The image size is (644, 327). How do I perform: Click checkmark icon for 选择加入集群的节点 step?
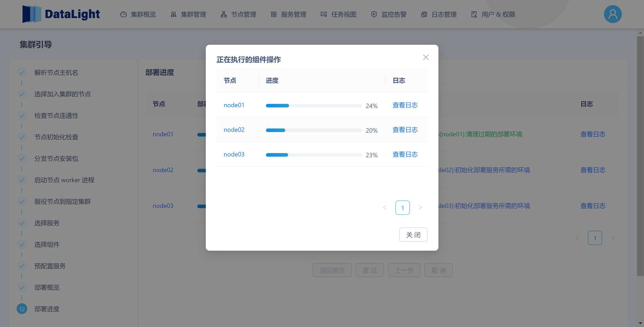(22, 94)
